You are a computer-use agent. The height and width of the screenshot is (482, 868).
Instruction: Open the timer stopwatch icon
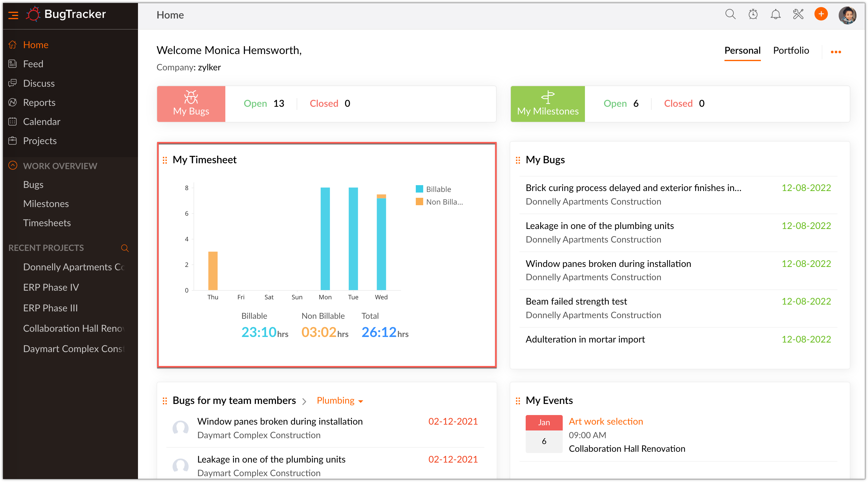pyautogui.click(x=753, y=14)
